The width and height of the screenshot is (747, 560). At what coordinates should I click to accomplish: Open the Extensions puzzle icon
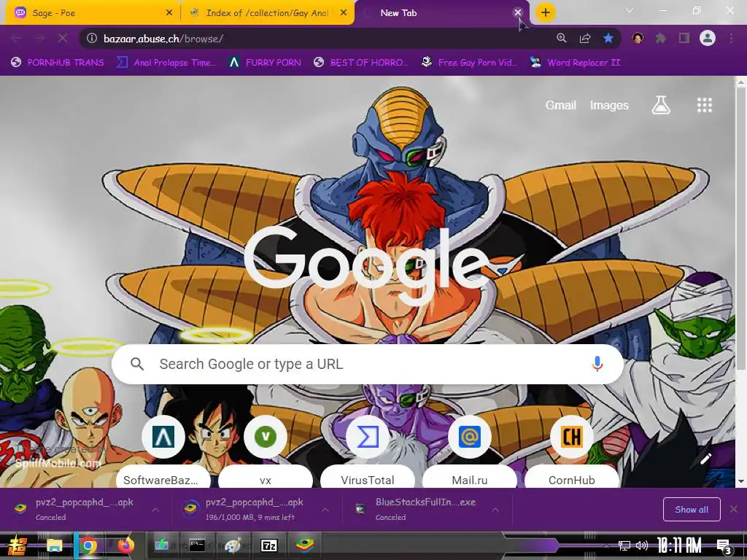coord(661,38)
